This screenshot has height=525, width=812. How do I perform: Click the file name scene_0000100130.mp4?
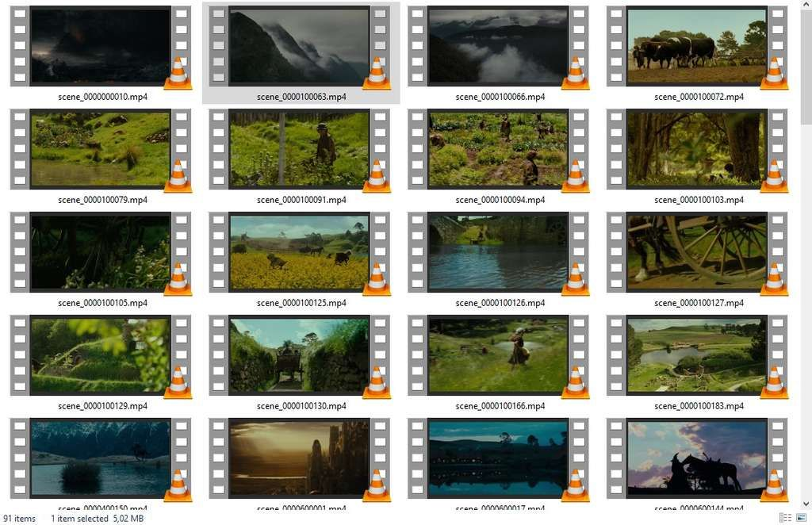click(301, 406)
